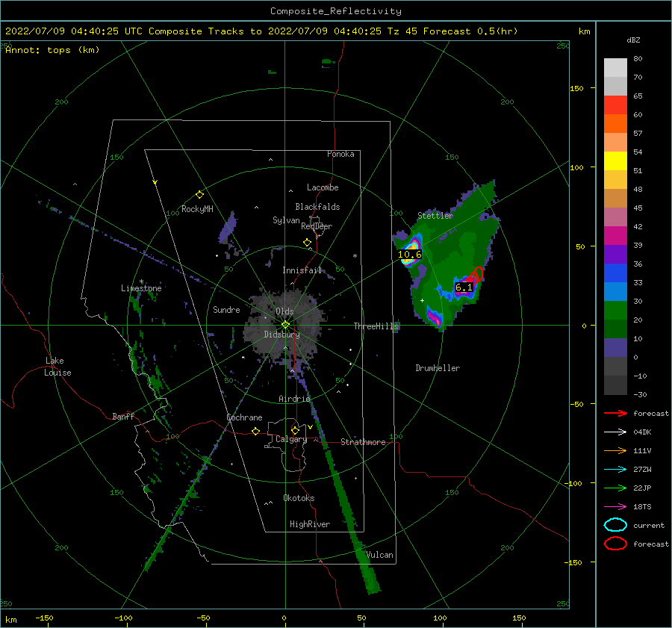Click the dBZ legend heading
The width and height of the screenshot is (672, 628).
point(633,40)
